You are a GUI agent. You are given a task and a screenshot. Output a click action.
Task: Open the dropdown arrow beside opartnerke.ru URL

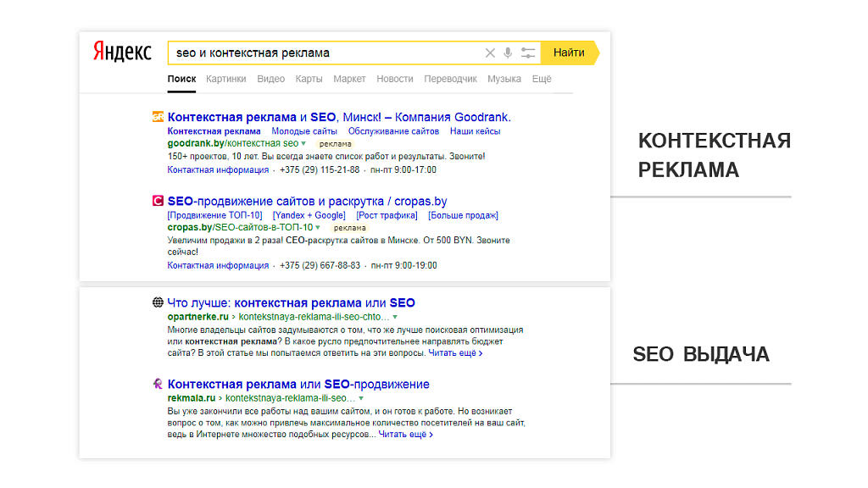pos(395,317)
